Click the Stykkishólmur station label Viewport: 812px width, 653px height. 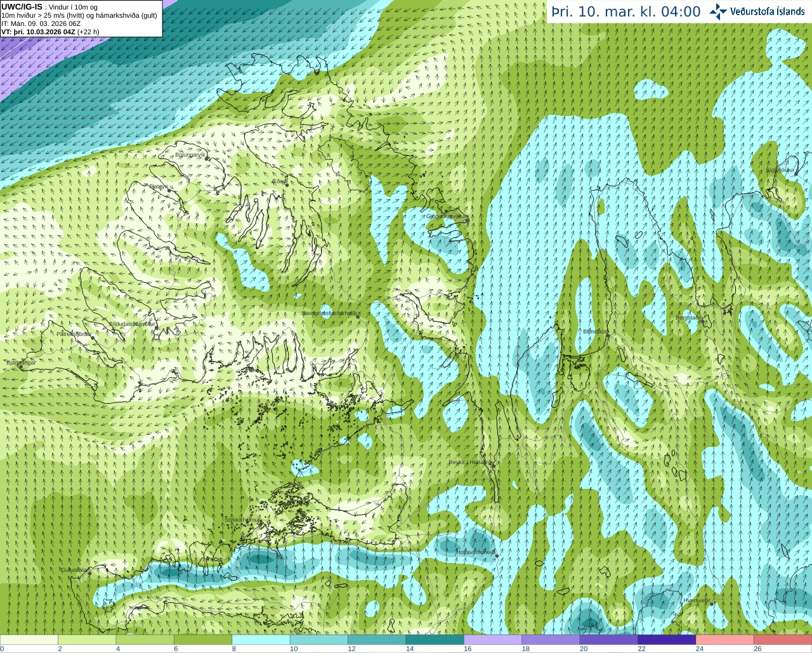(x=243, y=520)
